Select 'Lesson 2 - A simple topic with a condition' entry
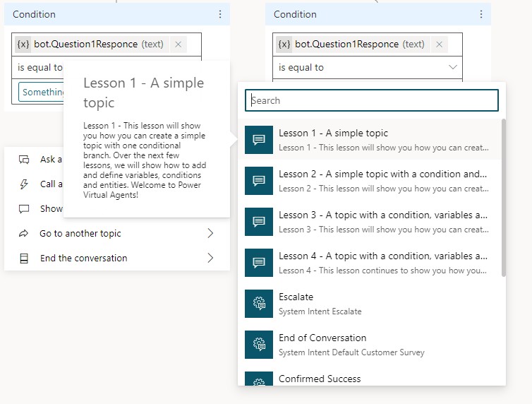532x404 pixels. [x=370, y=181]
